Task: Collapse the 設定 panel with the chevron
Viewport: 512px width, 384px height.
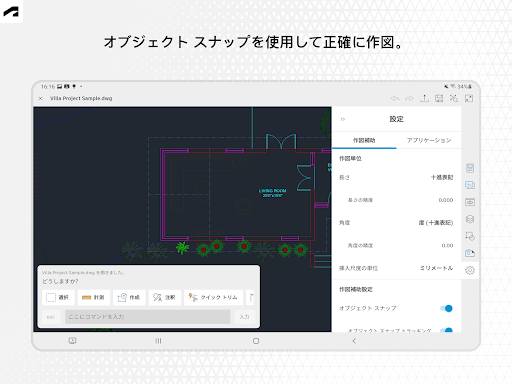Action: coord(343,119)
